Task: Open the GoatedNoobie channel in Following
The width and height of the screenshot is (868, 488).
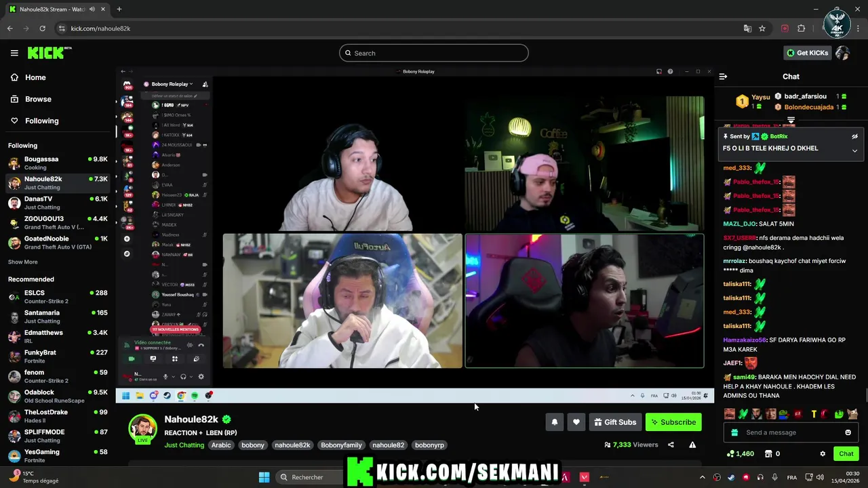Action: tap(58, 242)
